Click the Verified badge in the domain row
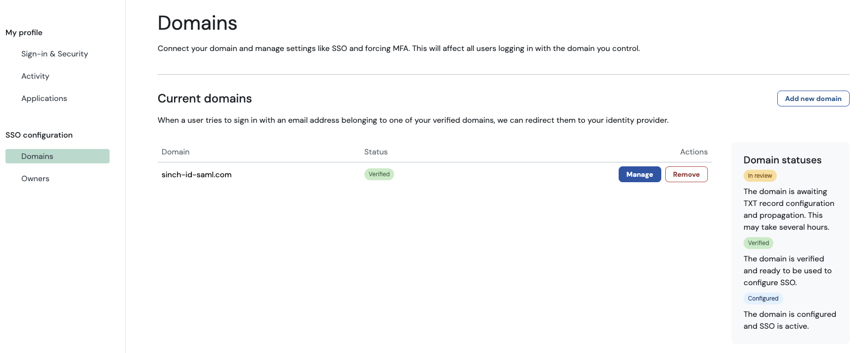 point(379,174)
